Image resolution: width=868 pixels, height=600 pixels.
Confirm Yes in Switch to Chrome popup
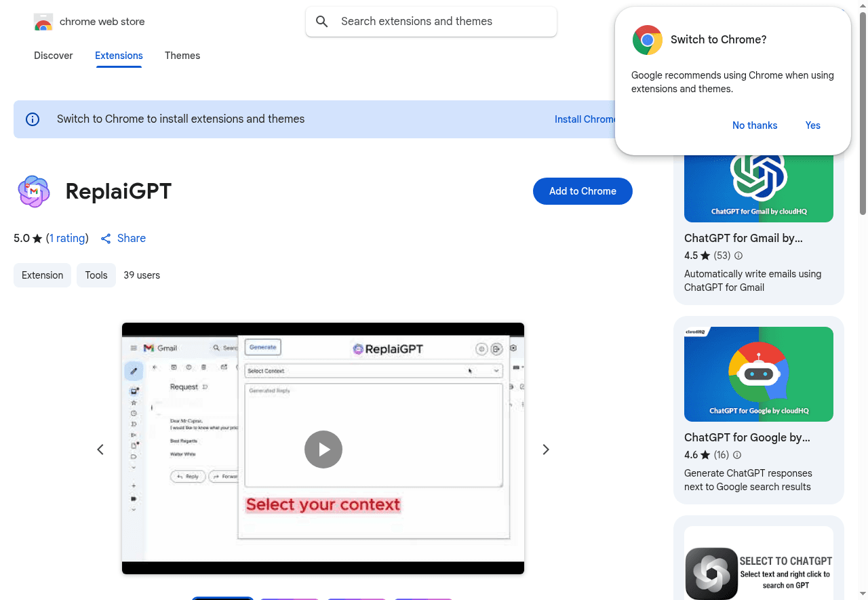pyautogui.click(x=812, y=125)
